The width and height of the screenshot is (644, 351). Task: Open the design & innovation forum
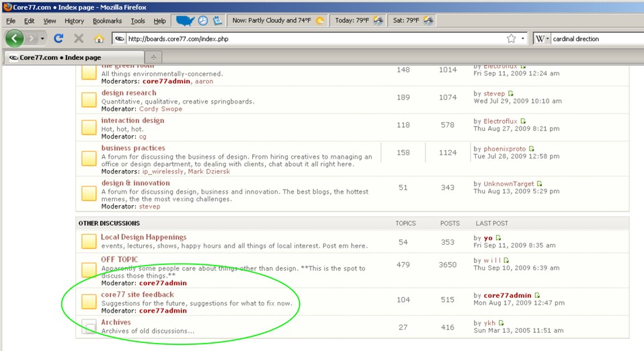tap(136, 183)
